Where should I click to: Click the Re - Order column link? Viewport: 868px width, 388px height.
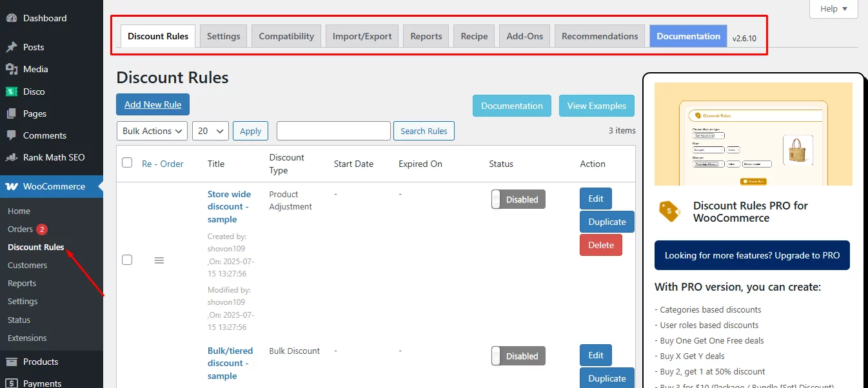pyautogui.click(x=163, y=164)
